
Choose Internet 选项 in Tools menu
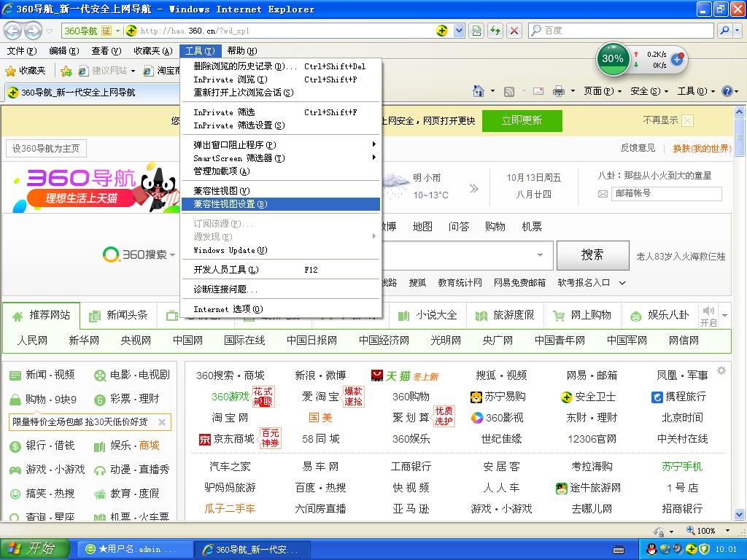click(x=228, y=309)
